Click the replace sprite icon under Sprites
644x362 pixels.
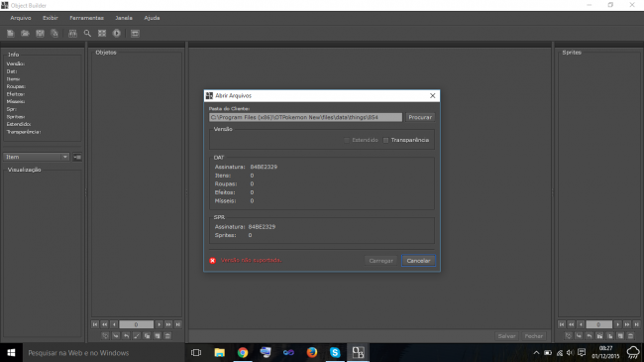(568, 336)
